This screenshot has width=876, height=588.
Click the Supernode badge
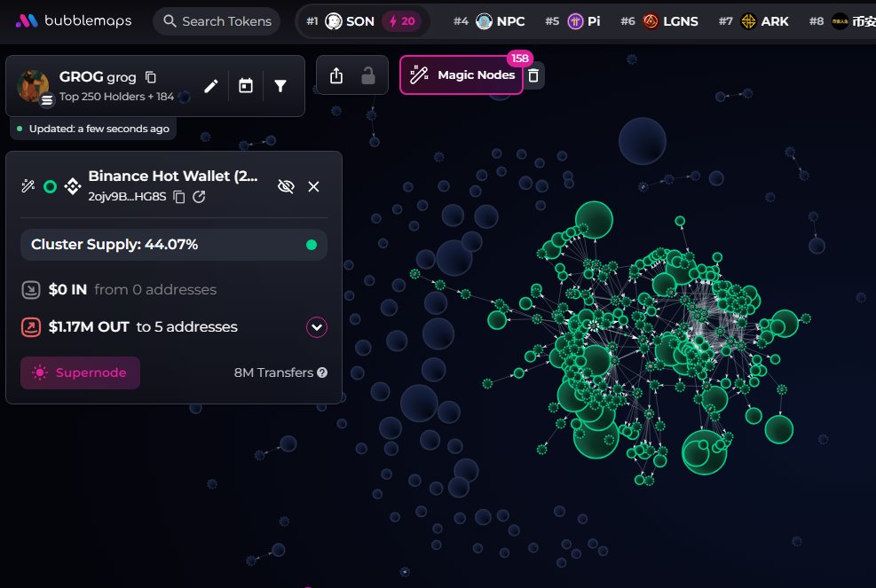point(81,372)
